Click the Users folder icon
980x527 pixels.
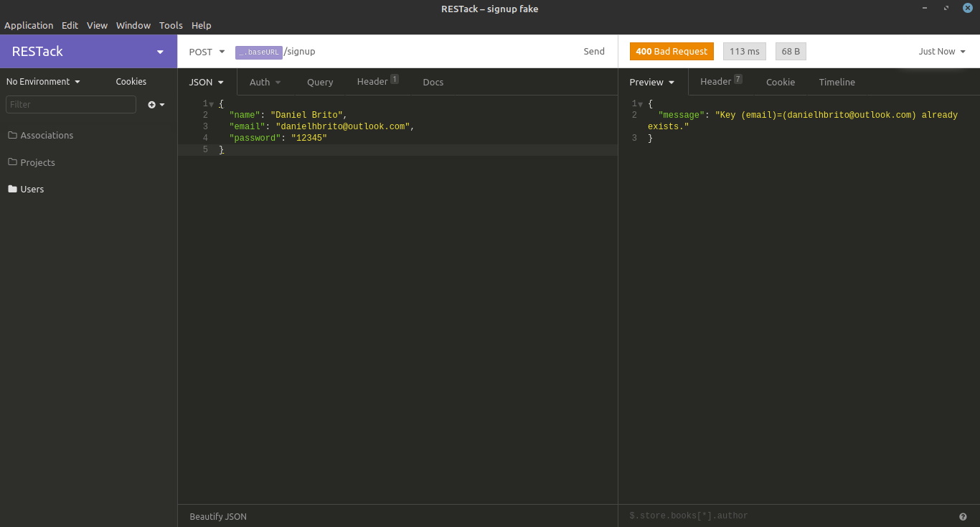pyautogui.click(x=12, y=189)
